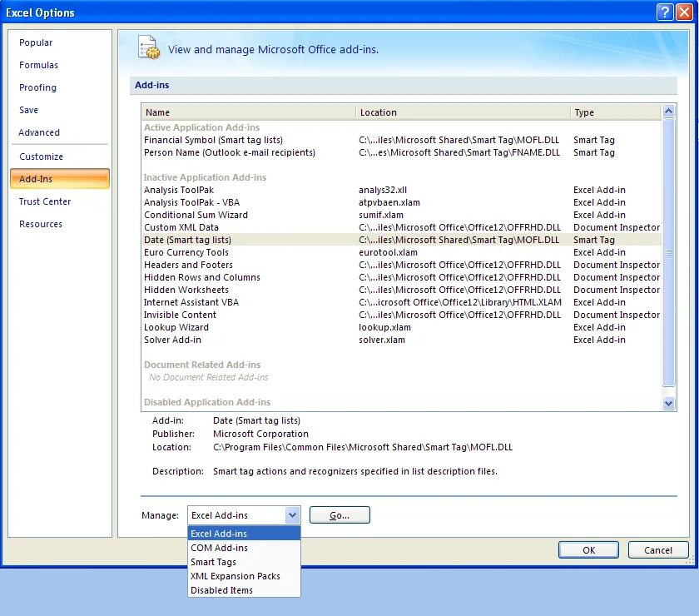Screen dimensions: 699x616
Task: Click the list scroll down arrow
Action: point(668,403)
